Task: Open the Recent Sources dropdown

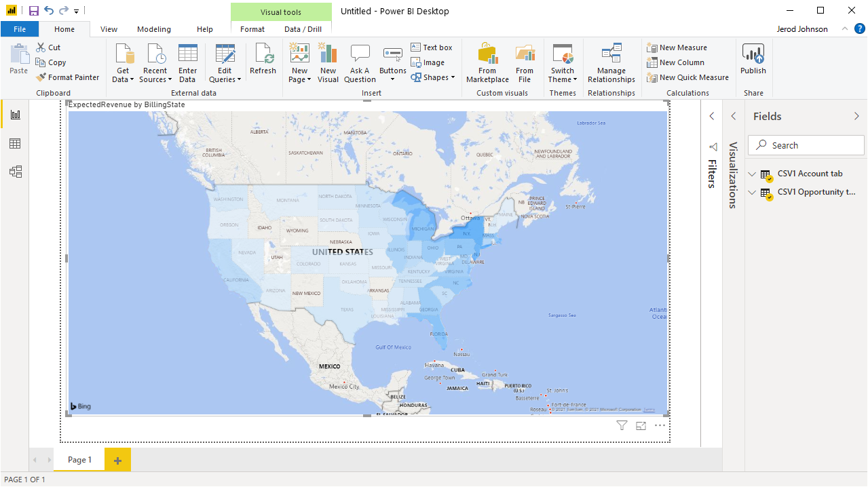Action: (155, 63)
